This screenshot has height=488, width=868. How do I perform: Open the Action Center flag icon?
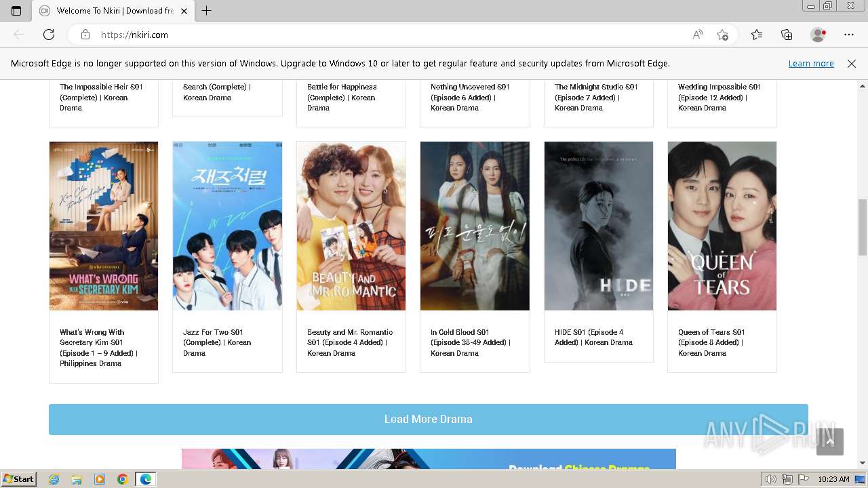click(802, 479)
